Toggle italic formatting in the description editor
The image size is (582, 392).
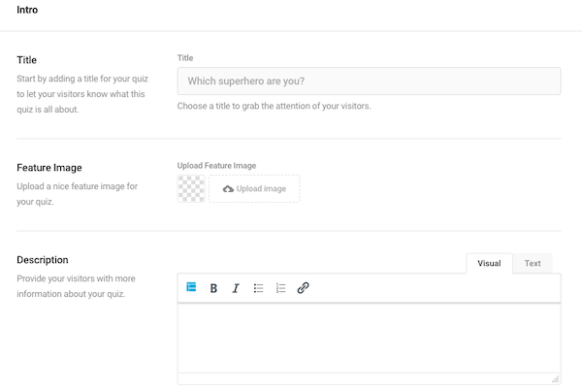[235, 288]
